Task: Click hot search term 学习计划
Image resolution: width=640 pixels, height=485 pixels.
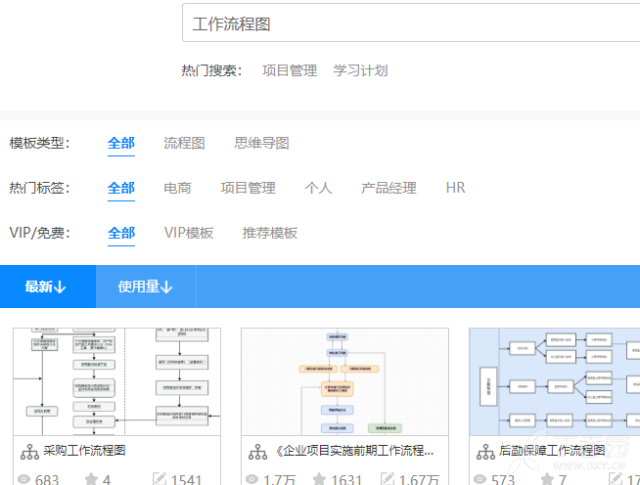Action: pos(360,71)
